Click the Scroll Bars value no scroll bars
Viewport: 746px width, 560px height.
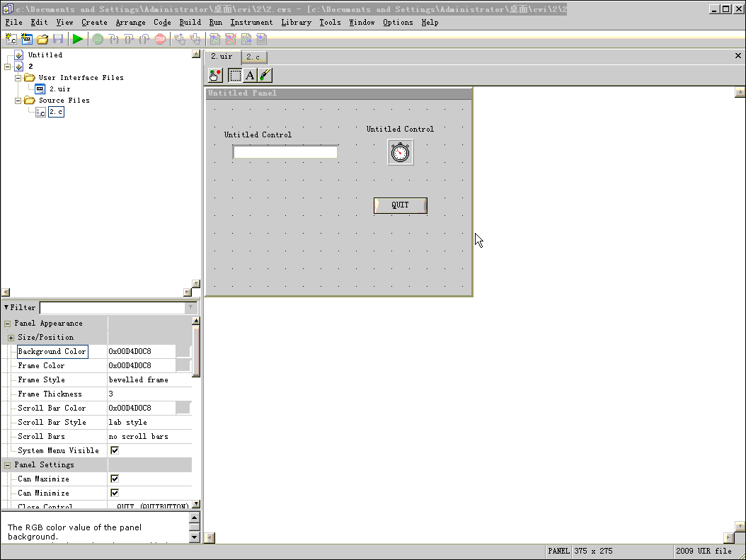pos(139,436)
